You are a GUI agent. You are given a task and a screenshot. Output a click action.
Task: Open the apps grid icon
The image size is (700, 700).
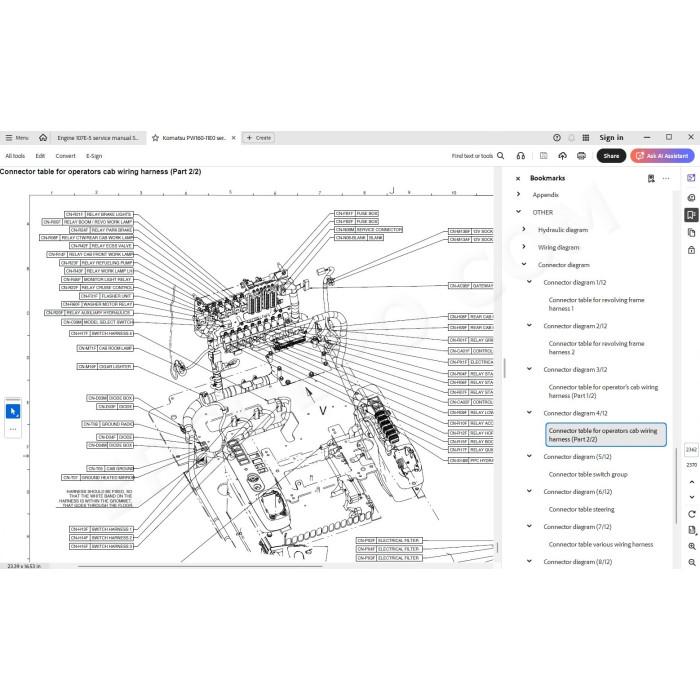point(586,138)
